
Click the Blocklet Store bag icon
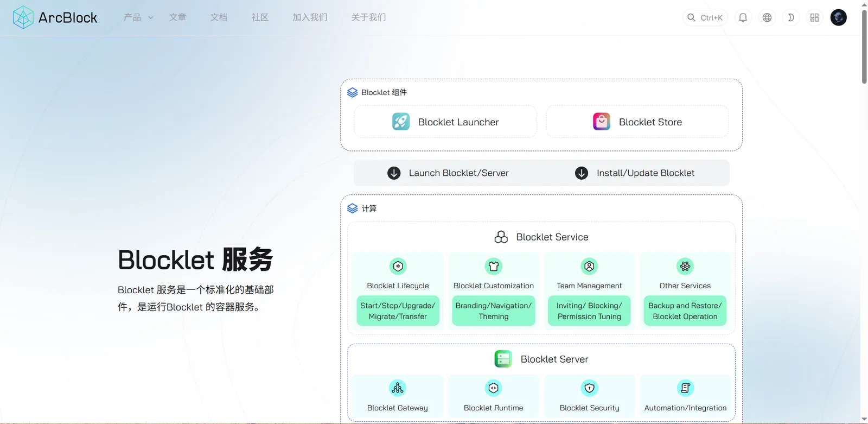(602, 121)
